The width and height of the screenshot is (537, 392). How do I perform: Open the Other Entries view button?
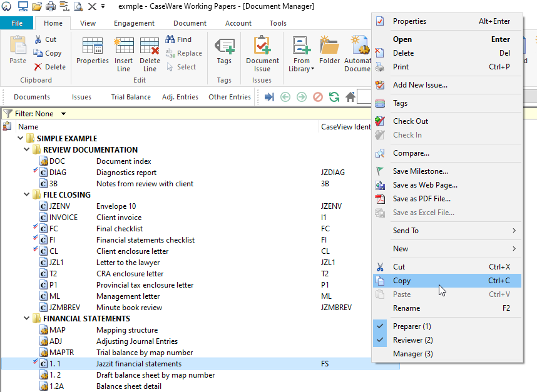pyautogui.click(x=230, y=97)
